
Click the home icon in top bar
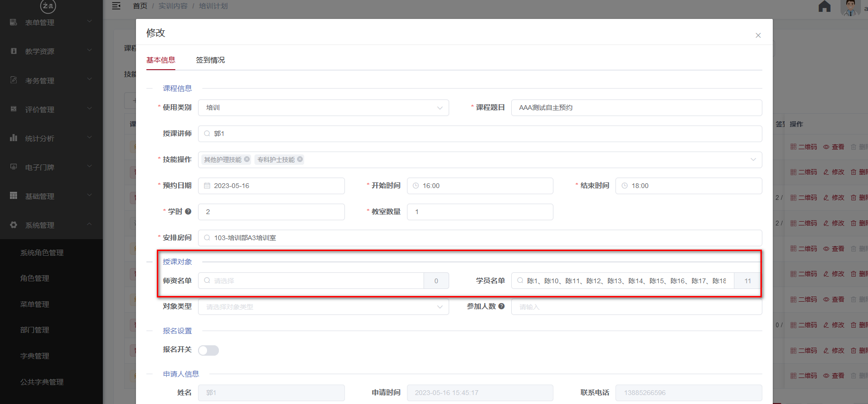coord(824,6)
